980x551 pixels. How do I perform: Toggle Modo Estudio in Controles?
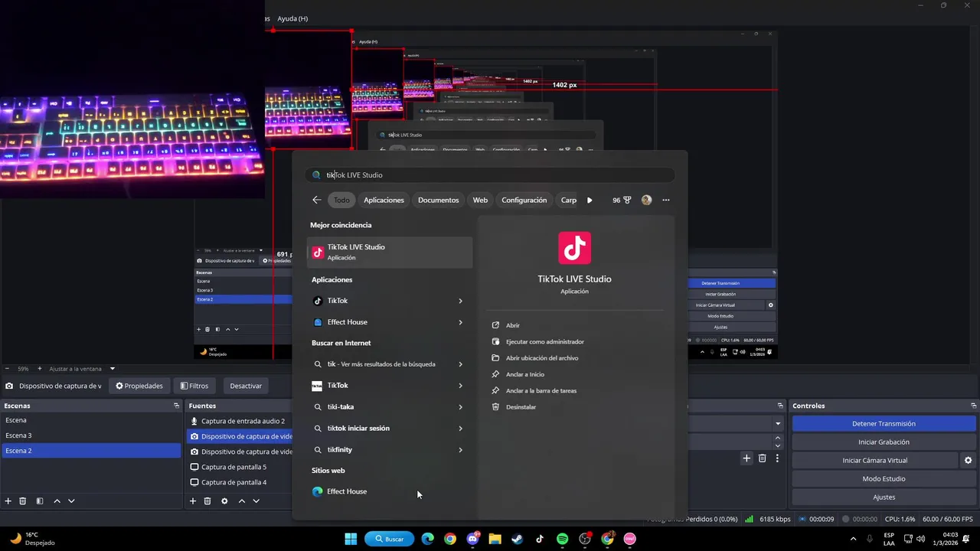pyautogui.click(x=884, y=479)
